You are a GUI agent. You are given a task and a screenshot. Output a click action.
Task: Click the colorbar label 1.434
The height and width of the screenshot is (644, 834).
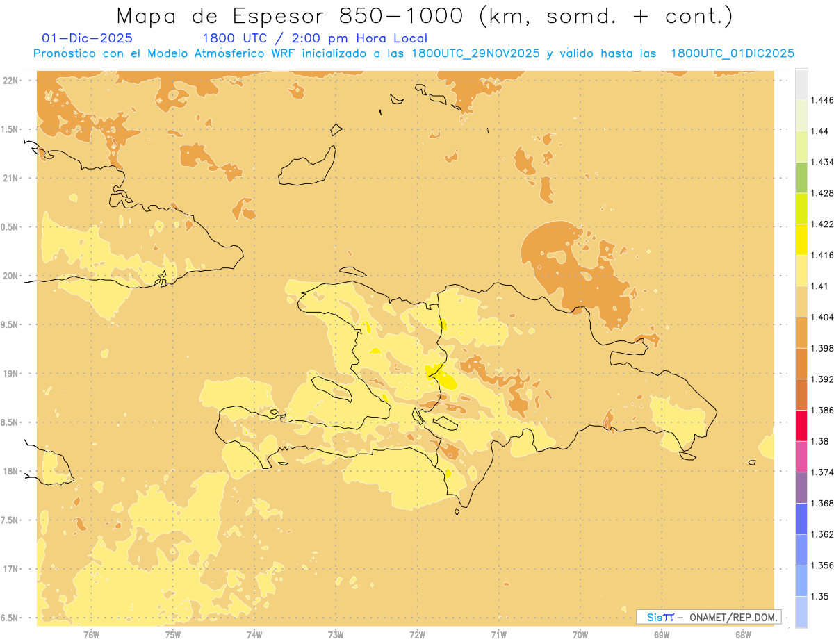click(822, 163)
